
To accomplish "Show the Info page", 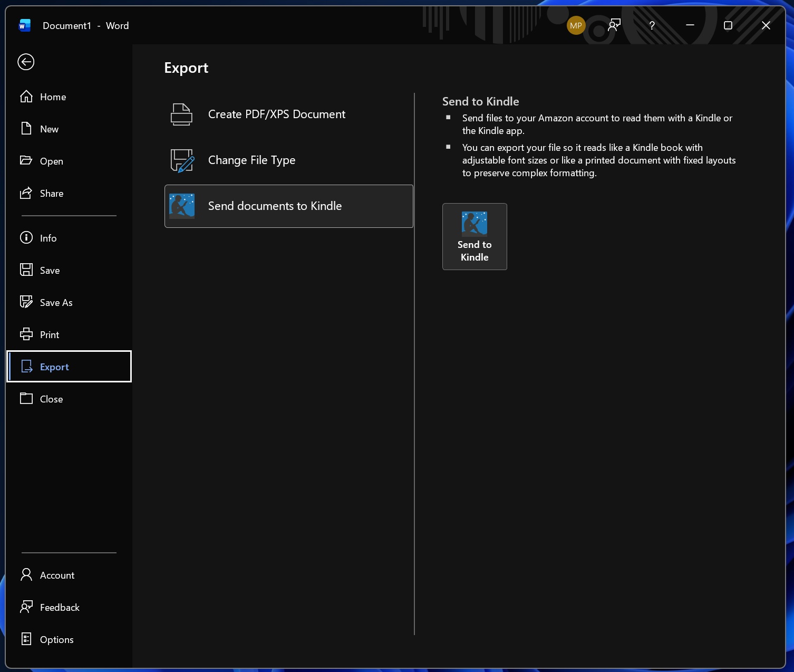I will (69, 238).
